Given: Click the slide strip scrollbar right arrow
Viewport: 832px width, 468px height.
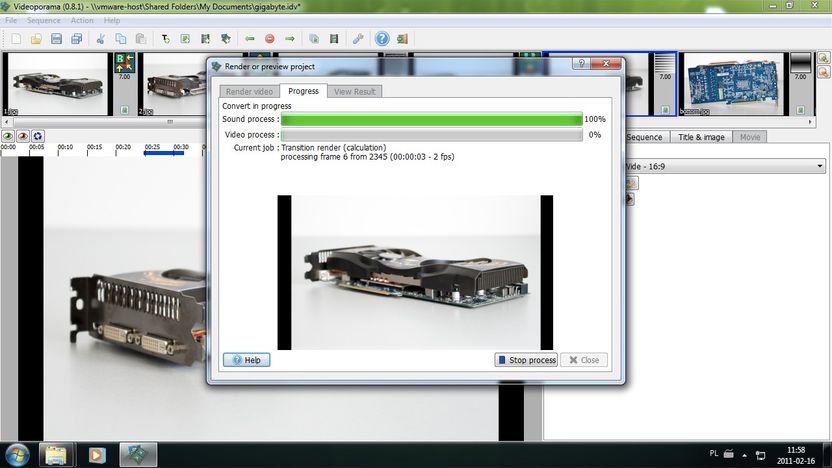Looking at the screenshot, I should (810, 122).
